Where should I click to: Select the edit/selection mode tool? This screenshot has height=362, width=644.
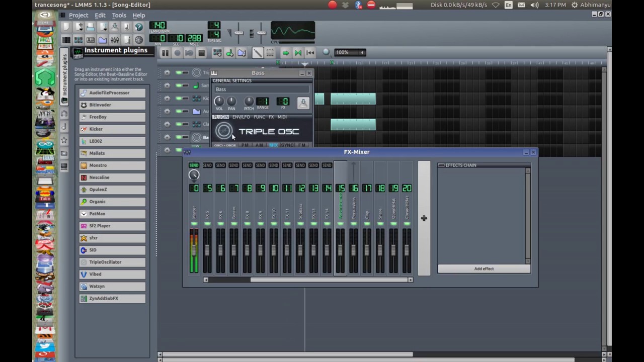tap(270, 53)
